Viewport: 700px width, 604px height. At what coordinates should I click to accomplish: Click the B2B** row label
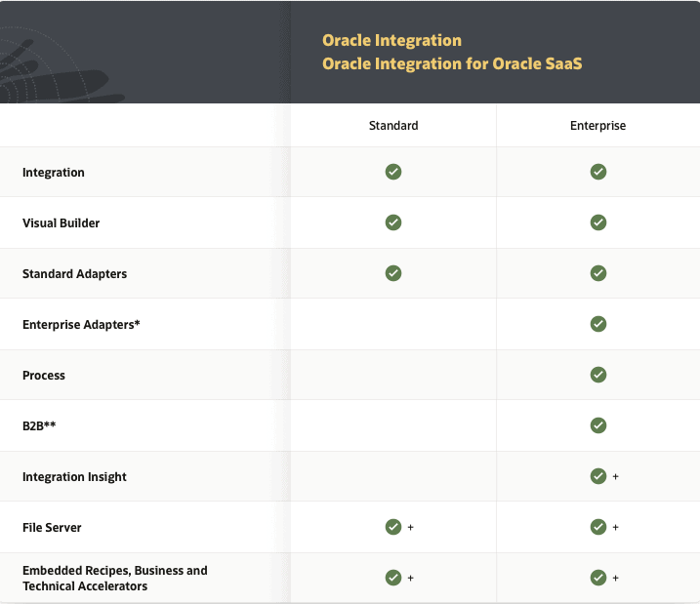pyautogui.click(x=39, y=426)
